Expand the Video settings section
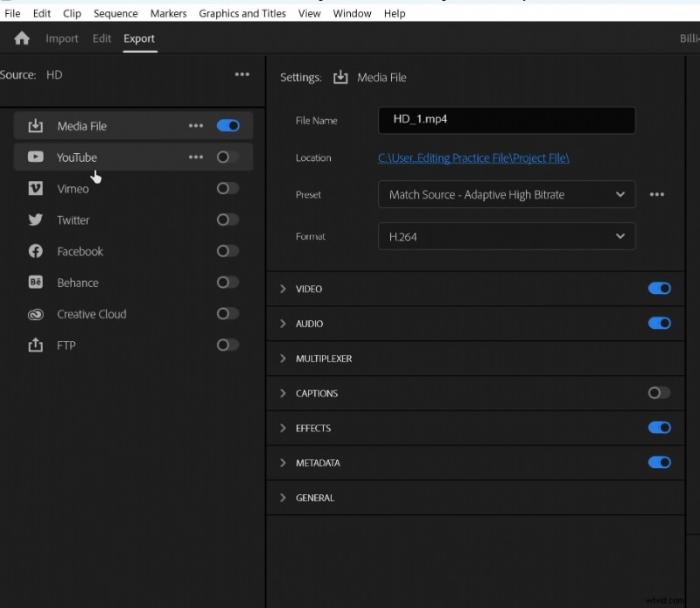Screen dimensions: 700x608 [x=283, y=289]
